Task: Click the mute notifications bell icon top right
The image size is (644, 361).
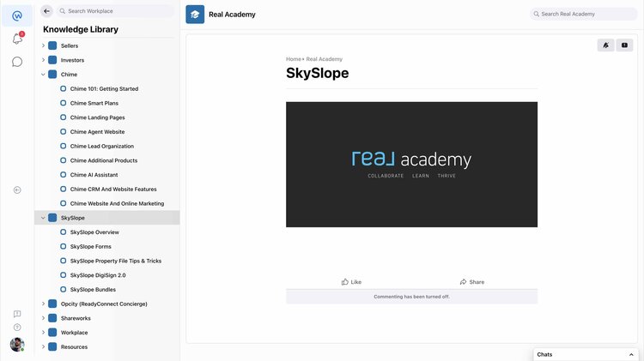Action: pyautogui.click(x=606, y=45)
